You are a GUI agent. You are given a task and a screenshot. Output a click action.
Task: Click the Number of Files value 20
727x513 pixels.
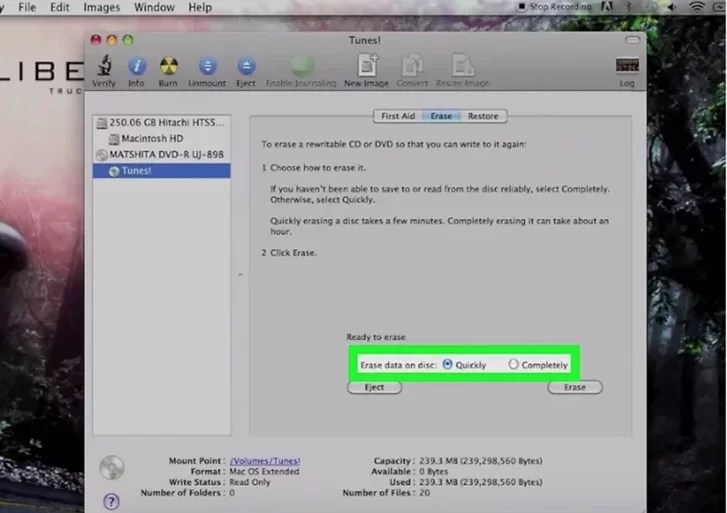pos(424,493)
